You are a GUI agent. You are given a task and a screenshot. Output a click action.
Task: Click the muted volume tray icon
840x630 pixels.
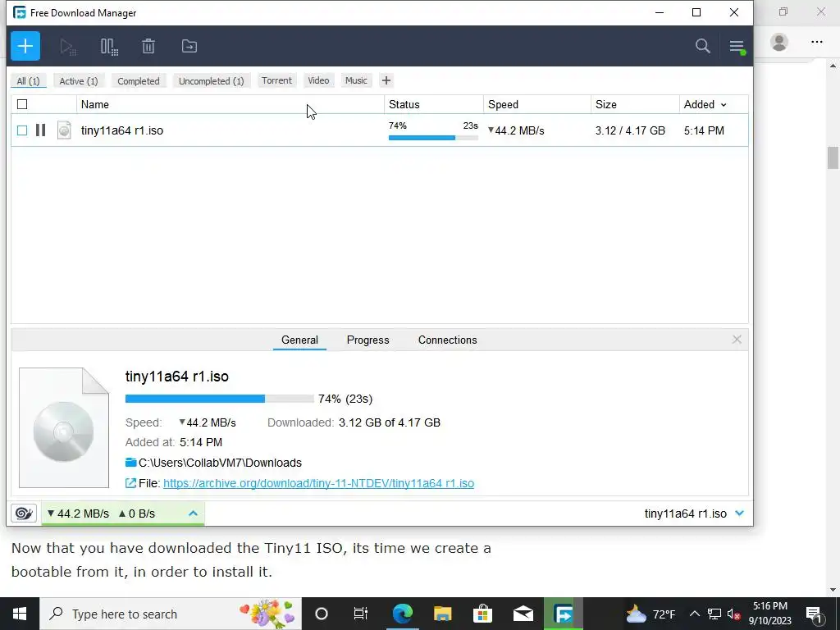coord(734,614)
